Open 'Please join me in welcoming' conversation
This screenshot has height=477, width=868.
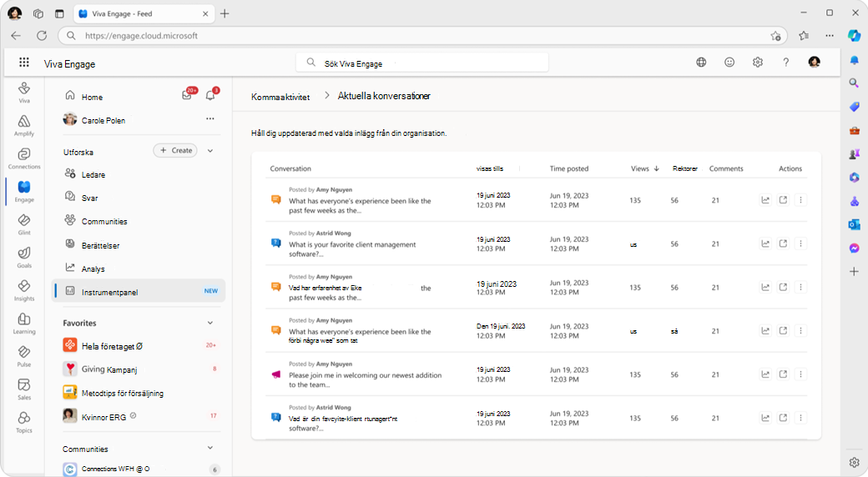pyautogui.click(x=366, y=379)
